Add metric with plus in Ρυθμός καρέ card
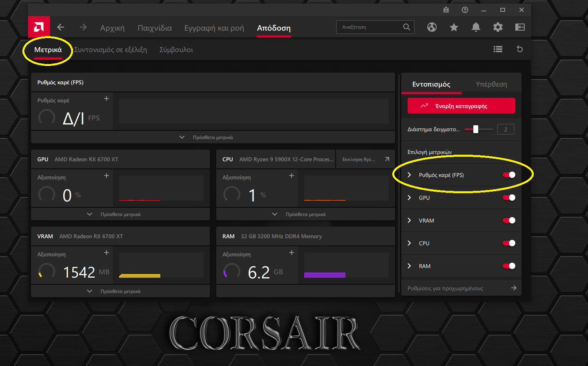Image resolution: width=588 pixels, height=366 pixels. point(107,99)
